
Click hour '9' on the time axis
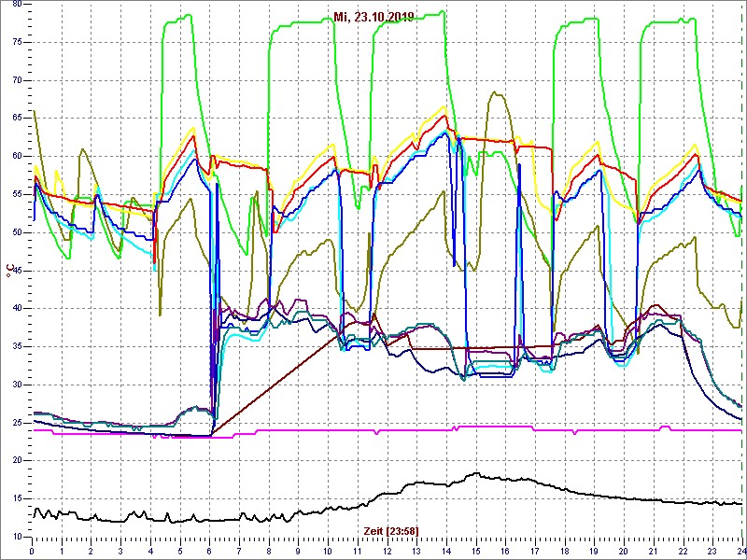coord(298,552)
